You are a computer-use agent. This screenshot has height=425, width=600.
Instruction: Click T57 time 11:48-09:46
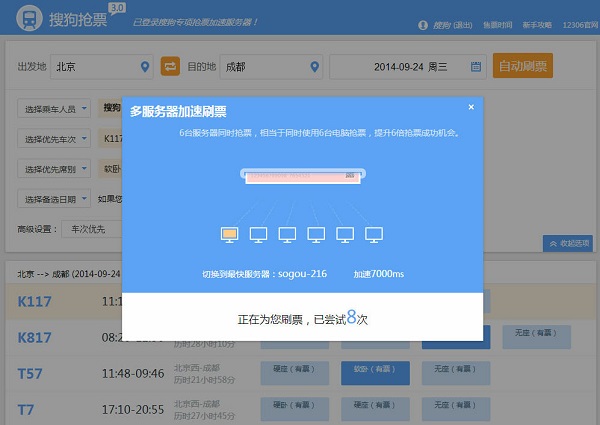(133, 374)
